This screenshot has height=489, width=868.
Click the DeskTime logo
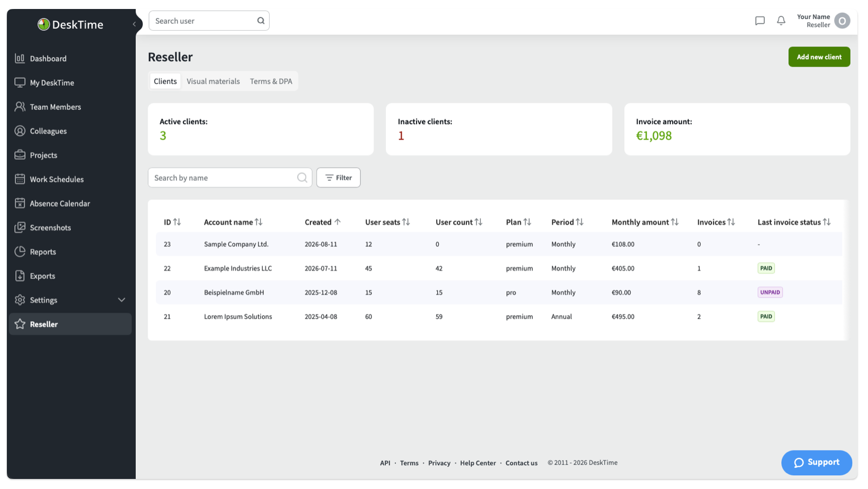tap(70, 24)
